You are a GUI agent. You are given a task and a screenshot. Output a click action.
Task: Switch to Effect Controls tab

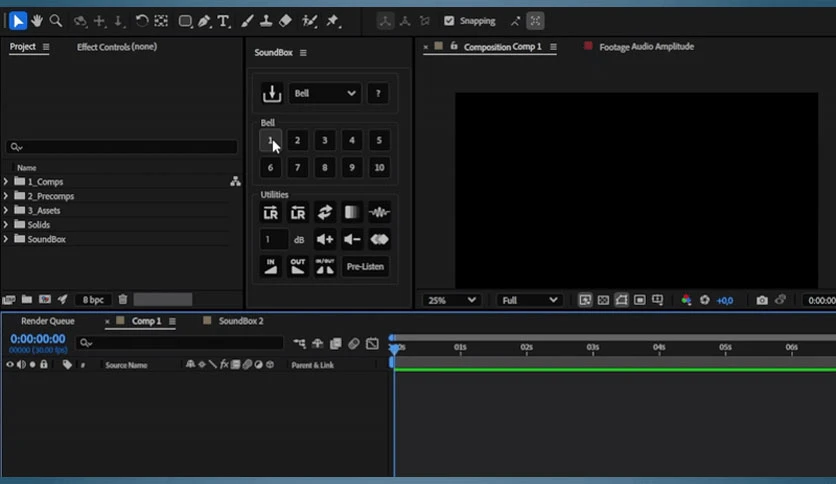(x=117, y=47)
